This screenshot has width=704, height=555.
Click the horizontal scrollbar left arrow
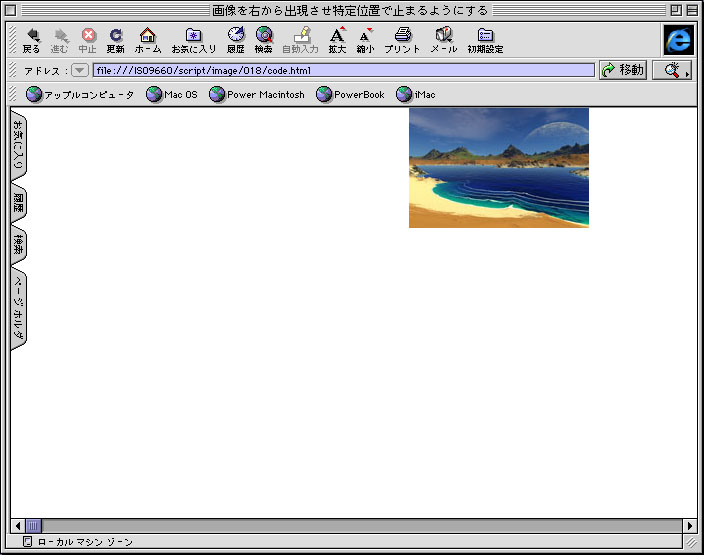pos(18,525)
